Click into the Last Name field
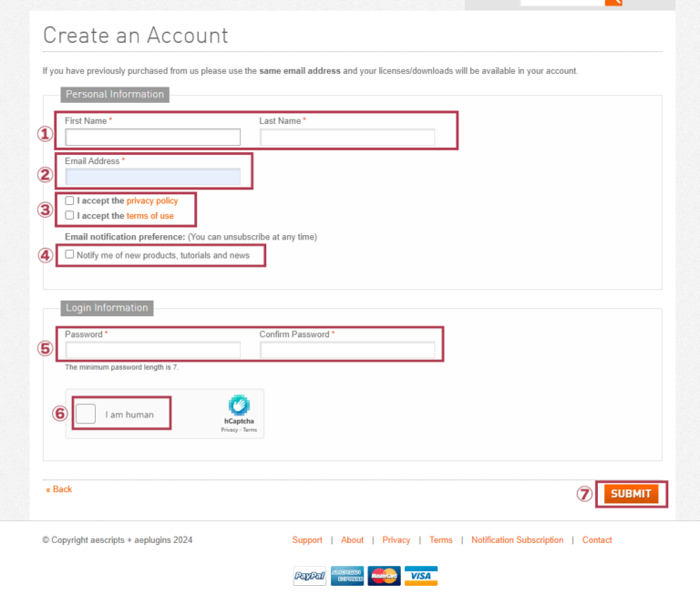The height and width of the screenshot is (595, 700). coord(347,138)
